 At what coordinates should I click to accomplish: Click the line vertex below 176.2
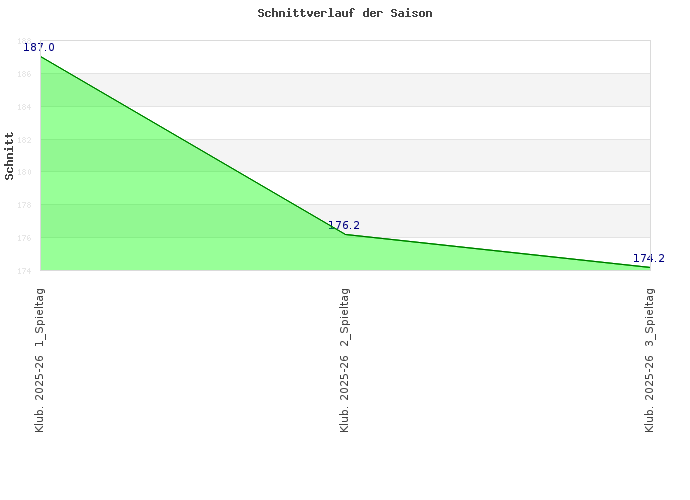pos(345,234)
